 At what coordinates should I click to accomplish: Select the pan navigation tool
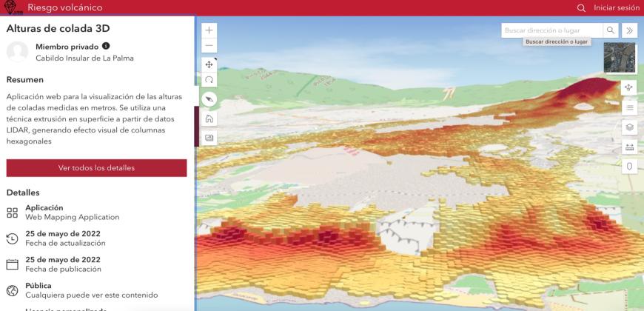209,64
